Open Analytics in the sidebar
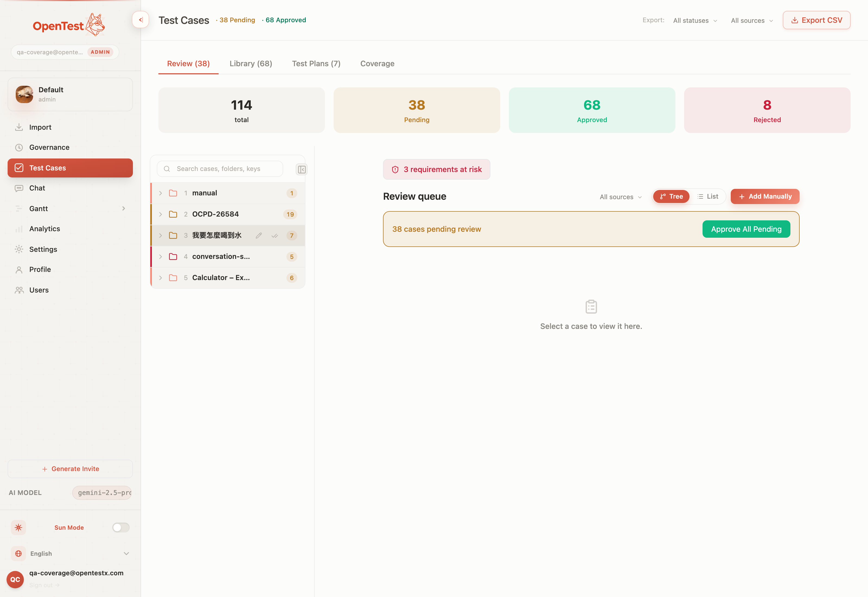Screen dimensions: 868x597 click(x=70, y=229)
